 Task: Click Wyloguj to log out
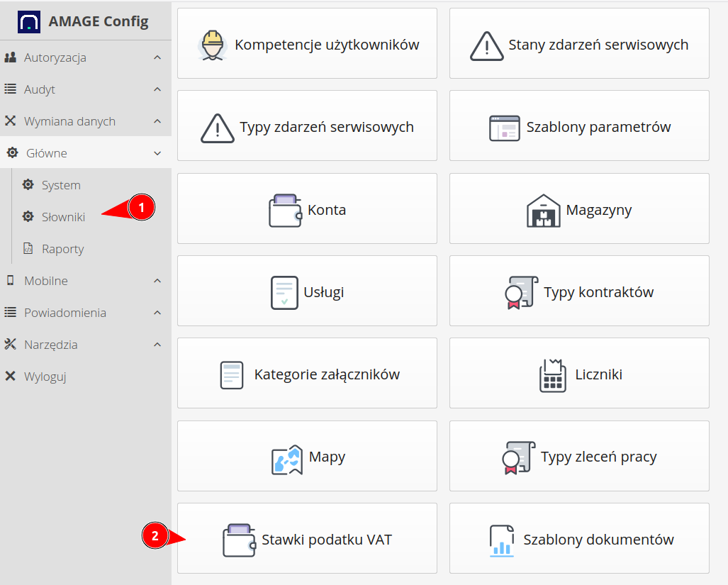click(45, 377)
